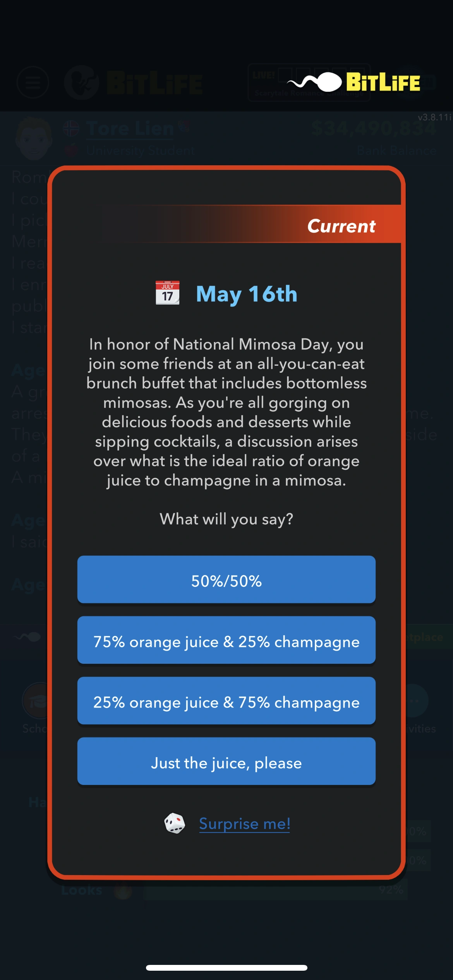Viewport: 453px width, 980px height.
Task: Click the Surprise me! link
Action: tap(244, 823)
